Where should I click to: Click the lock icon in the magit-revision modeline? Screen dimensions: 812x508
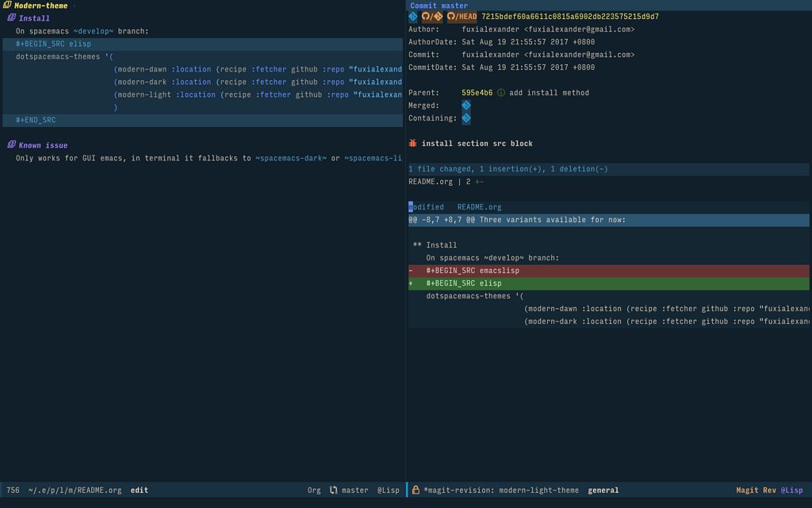click(x=416, y=490)
